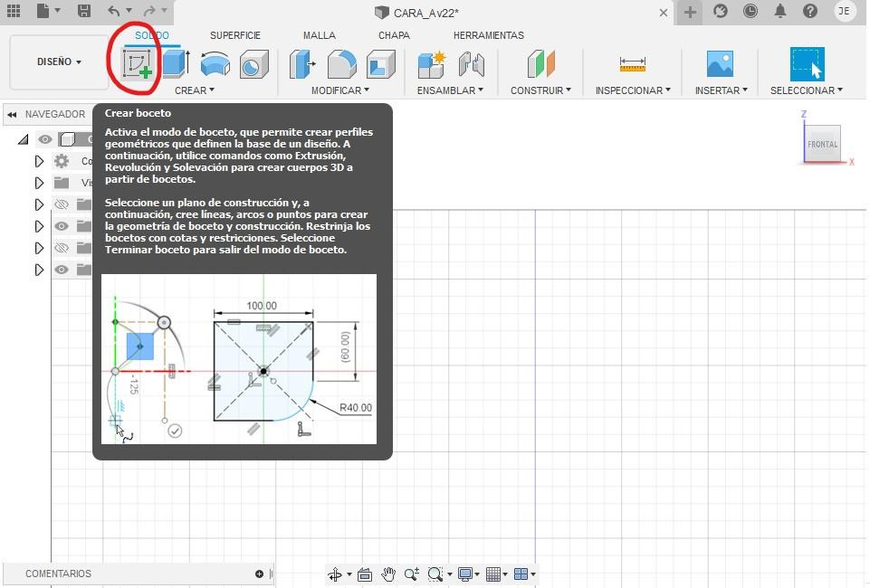Screen dimensions: 870x588
Task: Show the first hidden folder via eye icon
Action: click(x=61, y=204)
